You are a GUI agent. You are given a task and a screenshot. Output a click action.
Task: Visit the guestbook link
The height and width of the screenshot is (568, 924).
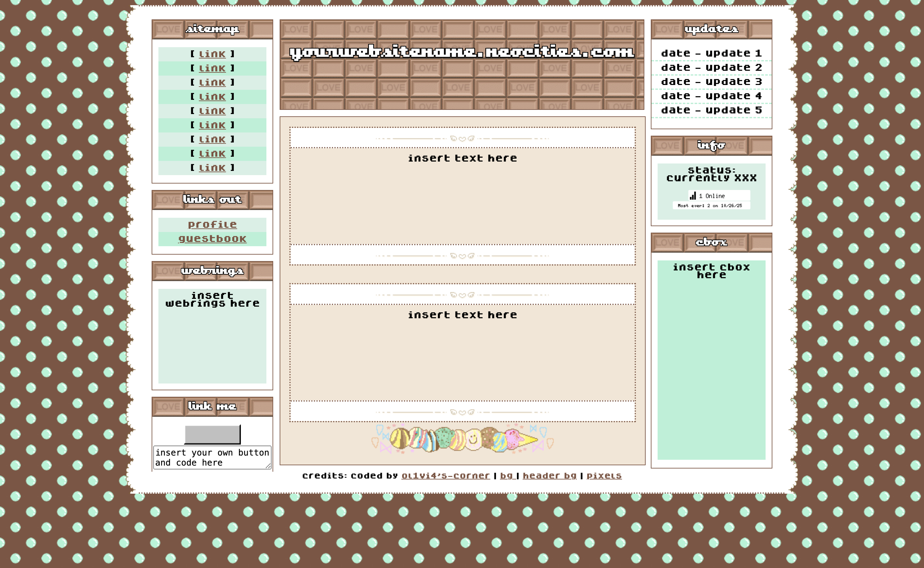pyautogui.click(x=212, y=239)
